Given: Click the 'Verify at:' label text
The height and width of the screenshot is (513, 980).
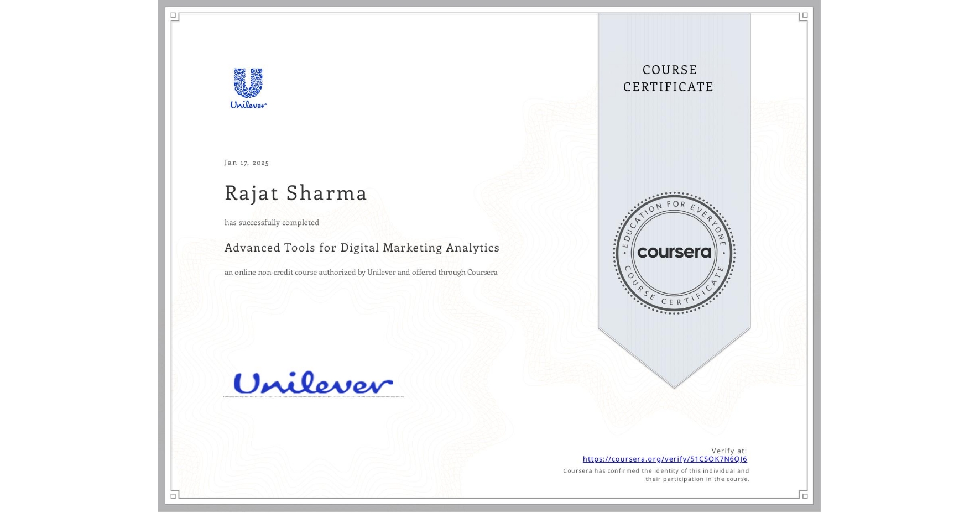Looking at the screenshot, I should (x=729, y=451).
